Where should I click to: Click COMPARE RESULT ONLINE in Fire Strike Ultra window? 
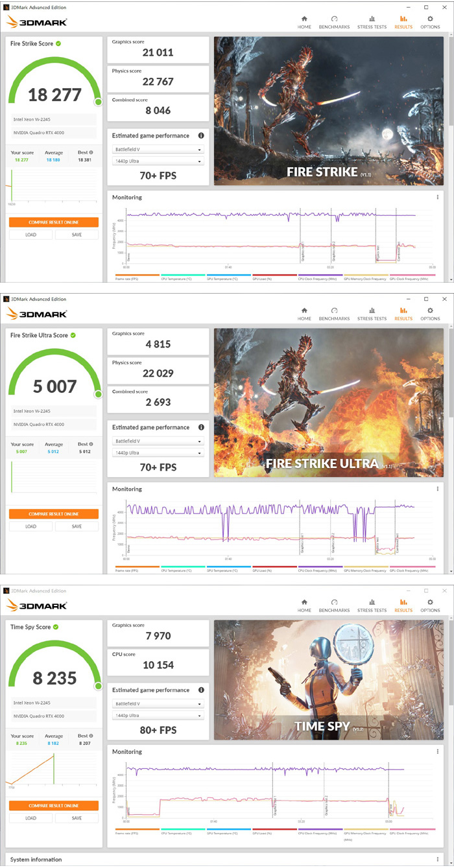pyautogui.click(x=54, y=513)
